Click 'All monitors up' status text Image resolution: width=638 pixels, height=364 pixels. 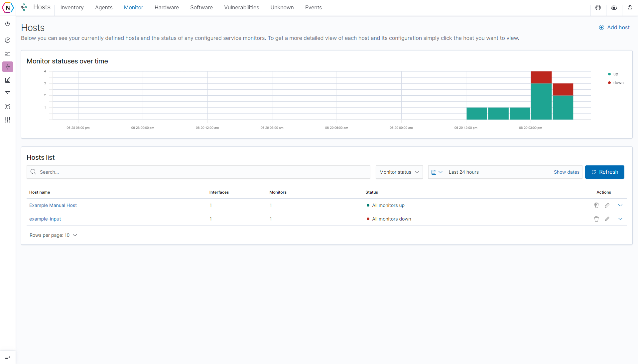point(388,205)
